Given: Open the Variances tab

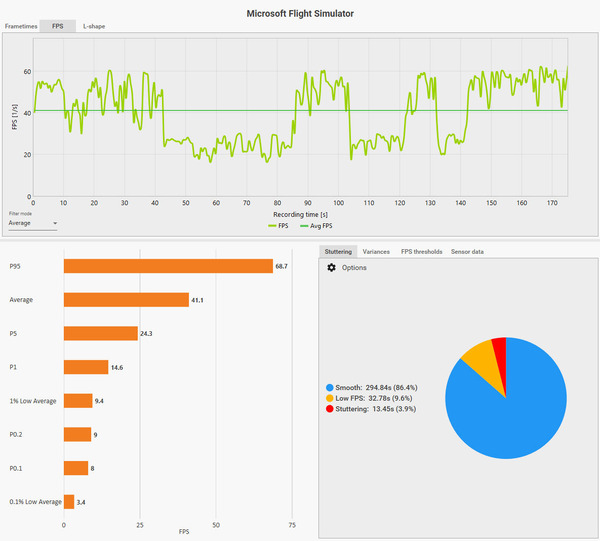Looking at the screenshot, I should coord(376,251).
